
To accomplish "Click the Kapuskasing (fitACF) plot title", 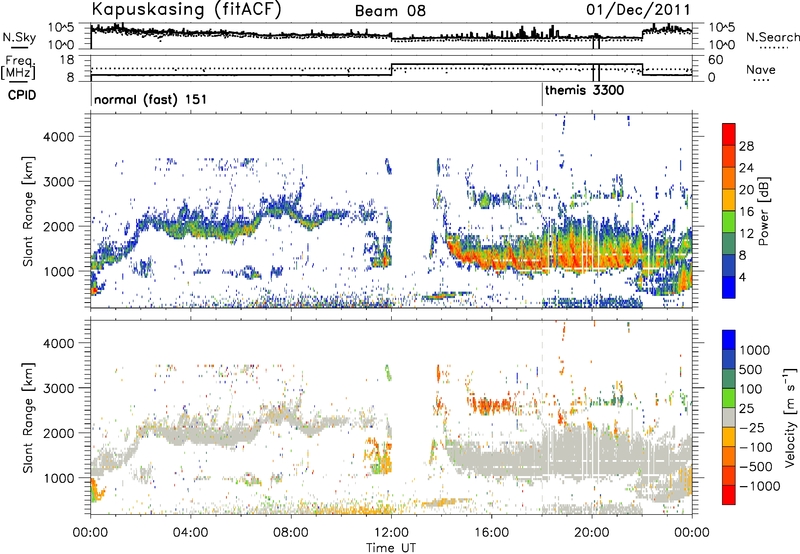I will tap(186, 9).
